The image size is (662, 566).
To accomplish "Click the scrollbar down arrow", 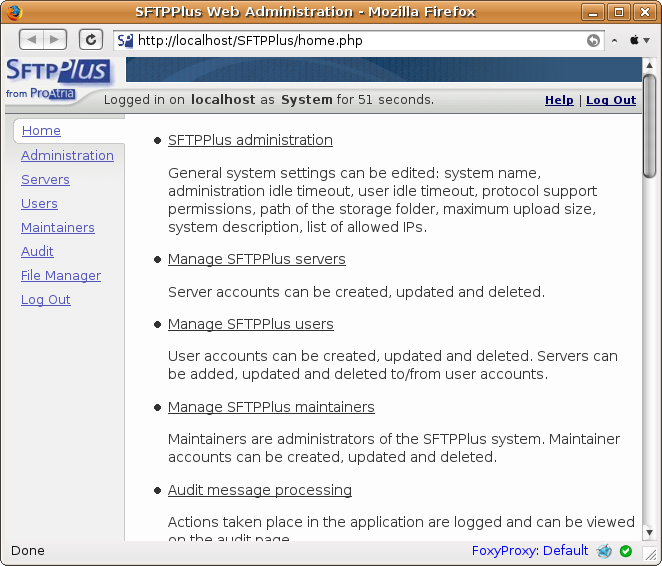I will click(649, 533).
